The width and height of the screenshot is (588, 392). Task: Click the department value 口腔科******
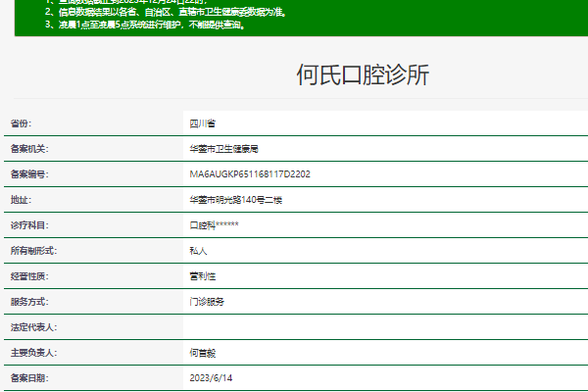pyautogui.click(x=214, y=225)
